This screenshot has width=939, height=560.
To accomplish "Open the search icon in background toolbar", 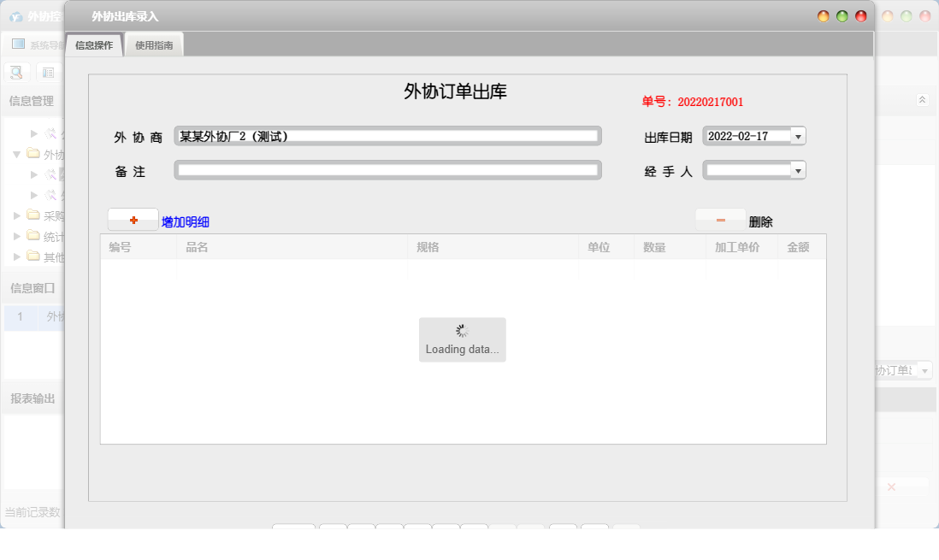I will tap(17, 73).
